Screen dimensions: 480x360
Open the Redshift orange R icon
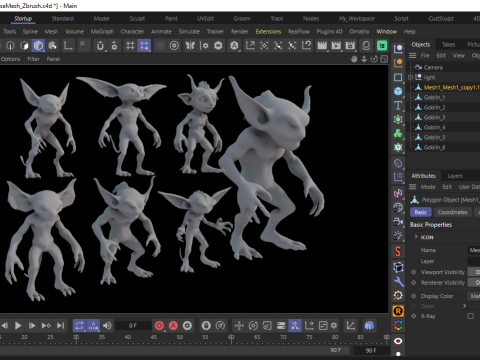[x=398, y=311]
